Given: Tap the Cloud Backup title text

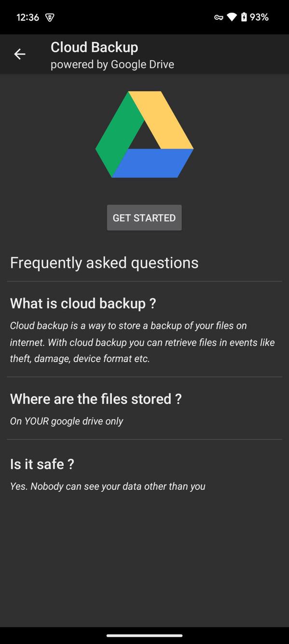Looking at the screenshot, I should point(94,47).
